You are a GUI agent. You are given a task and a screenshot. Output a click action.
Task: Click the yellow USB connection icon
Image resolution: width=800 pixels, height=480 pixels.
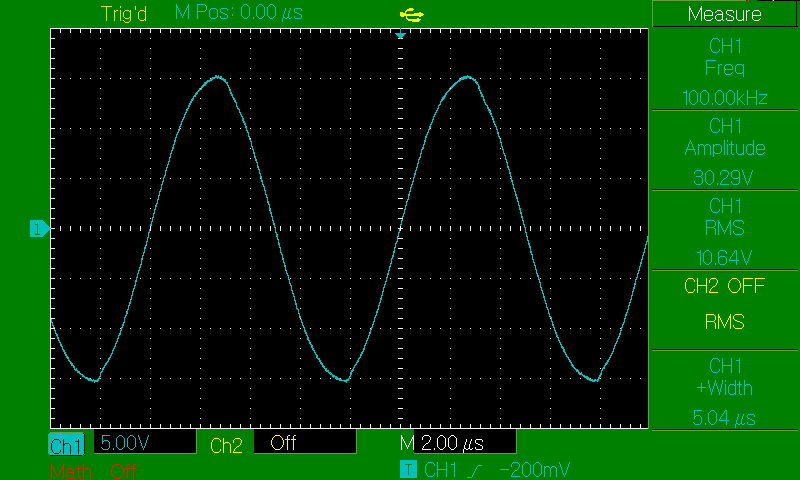[410, 14]
